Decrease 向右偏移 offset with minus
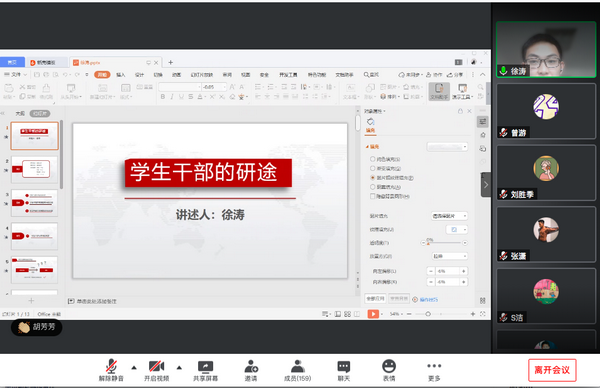Image resolution: width=600 pixels, height=388 pixels. 431,282
